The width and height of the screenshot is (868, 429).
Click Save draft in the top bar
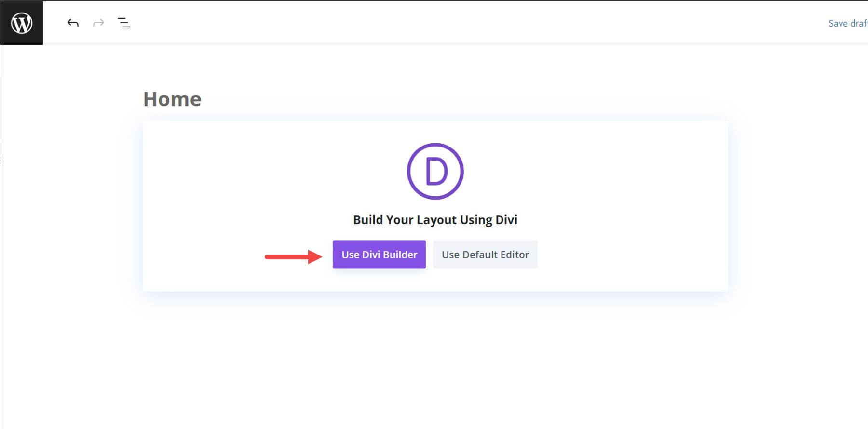[847, 23]
